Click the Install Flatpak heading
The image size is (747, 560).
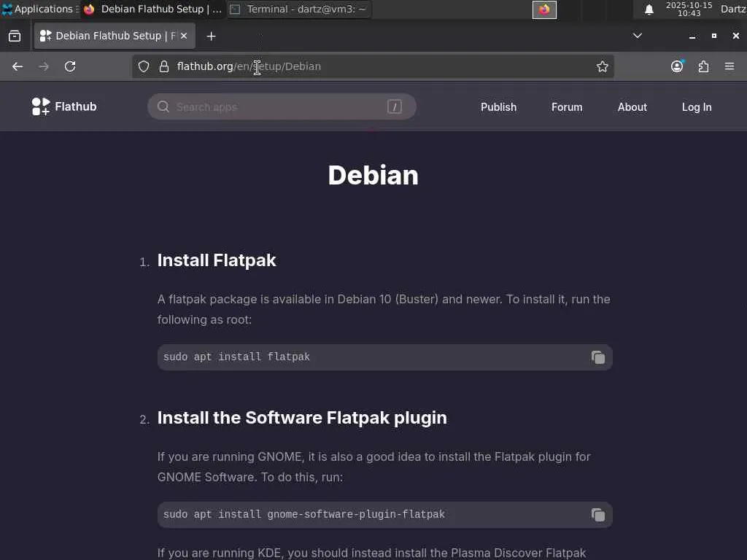(x=217, y=260)
